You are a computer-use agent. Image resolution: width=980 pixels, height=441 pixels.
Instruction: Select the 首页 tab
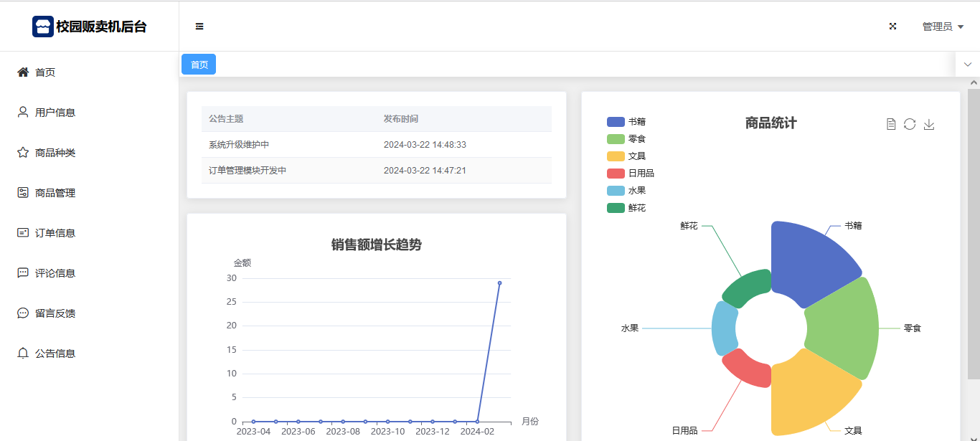[x=199, y=65]
